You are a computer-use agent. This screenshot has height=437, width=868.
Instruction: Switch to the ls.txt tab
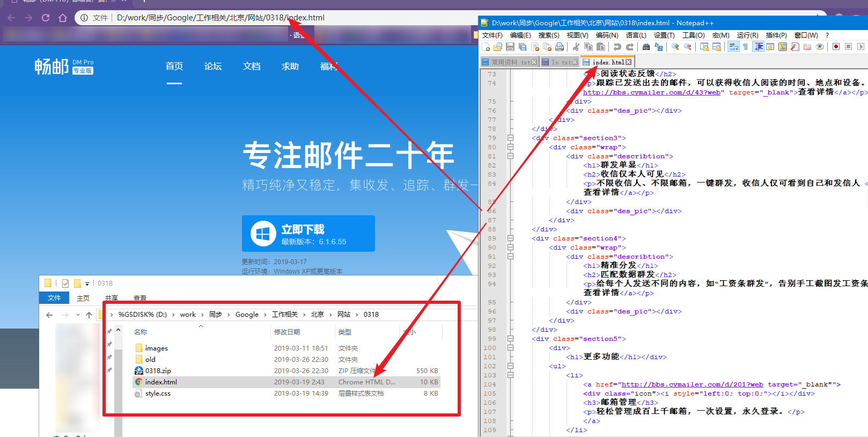(560, 62)
